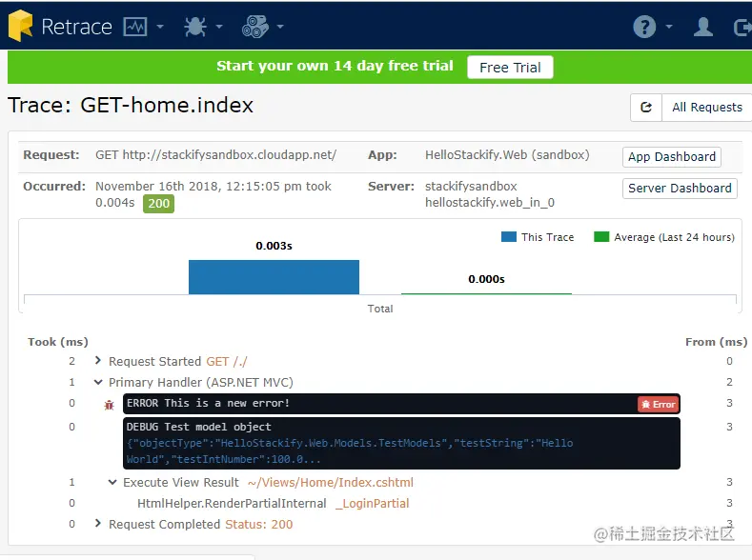Click the HelloStackify.Web (sandbox) app name
The image size is (752, 560).
(507, 155)
